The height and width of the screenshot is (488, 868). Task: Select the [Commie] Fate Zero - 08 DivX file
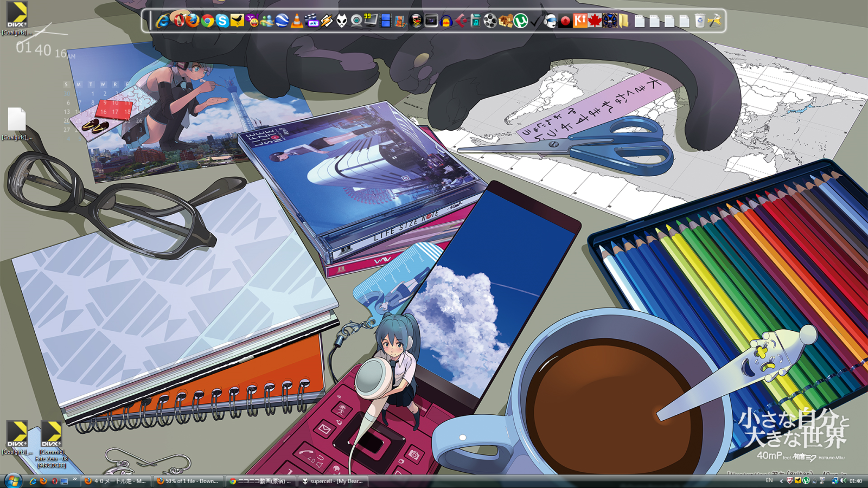click(x=52, y=444)
